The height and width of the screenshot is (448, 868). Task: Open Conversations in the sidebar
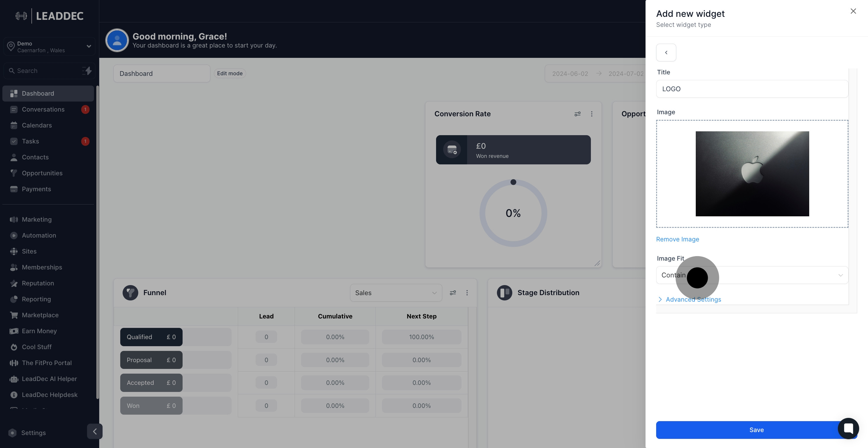[x=48, y=109]
